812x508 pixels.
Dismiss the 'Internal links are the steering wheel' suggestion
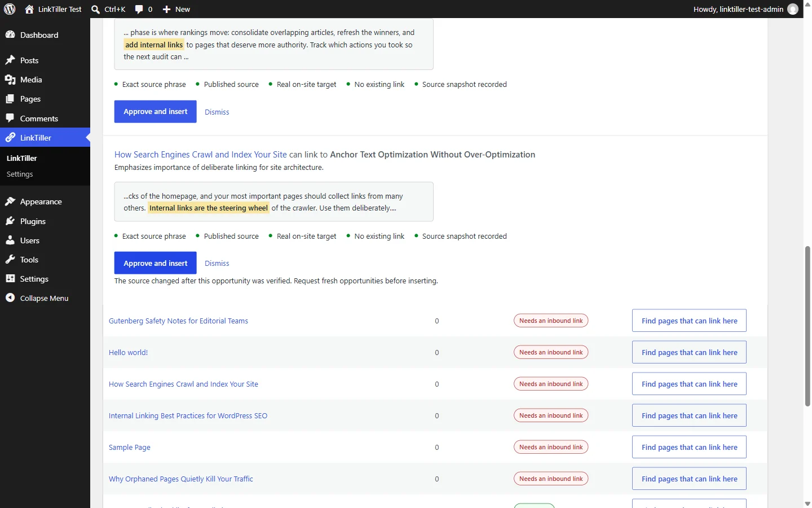217,263
